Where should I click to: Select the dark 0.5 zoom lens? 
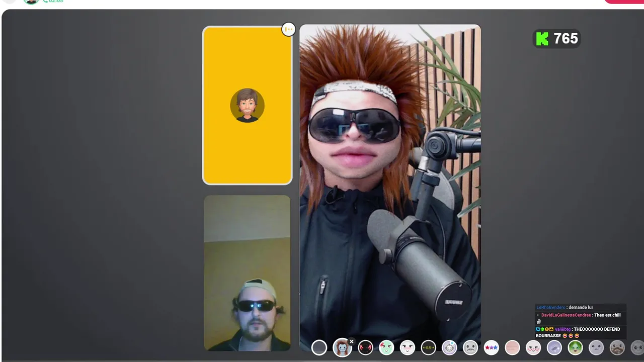tap(428, 347)
